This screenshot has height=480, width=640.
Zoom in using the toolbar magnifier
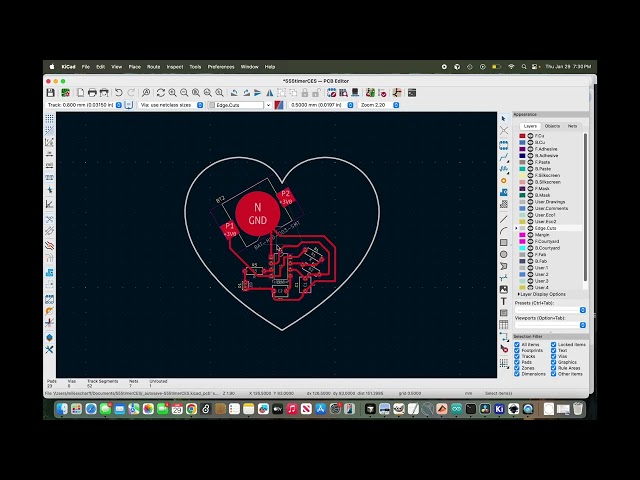(x=172, y=93)
